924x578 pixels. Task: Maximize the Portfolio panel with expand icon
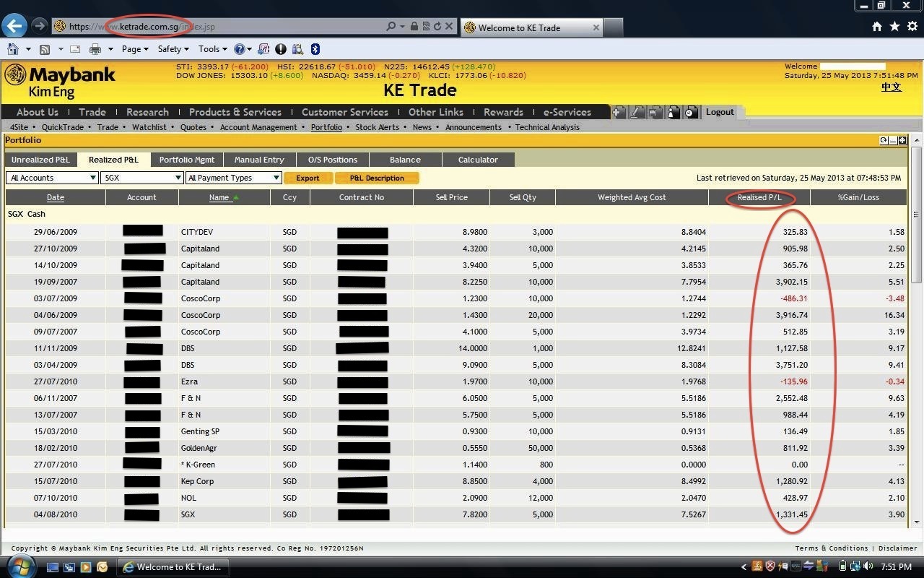point(902,140)
